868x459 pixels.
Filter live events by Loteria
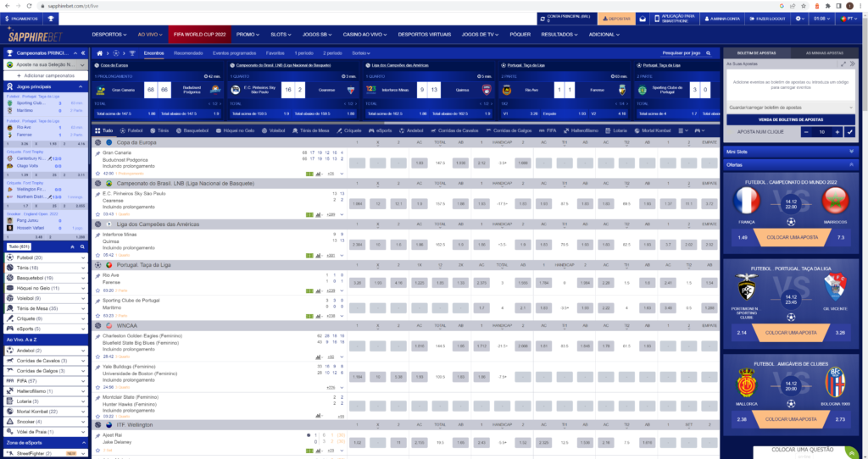(616, 131)
